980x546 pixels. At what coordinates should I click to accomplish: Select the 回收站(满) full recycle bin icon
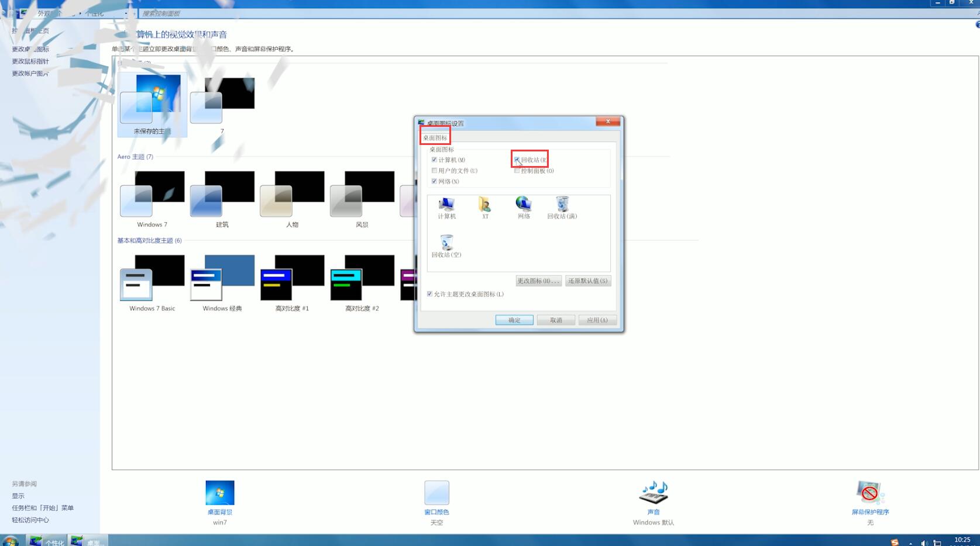(x=562, y=208)
